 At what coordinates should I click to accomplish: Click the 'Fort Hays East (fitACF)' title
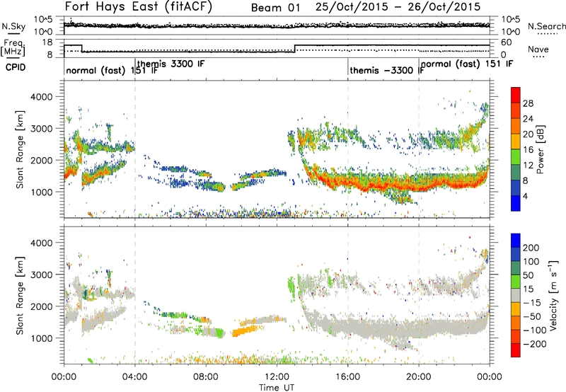(138, 6)
